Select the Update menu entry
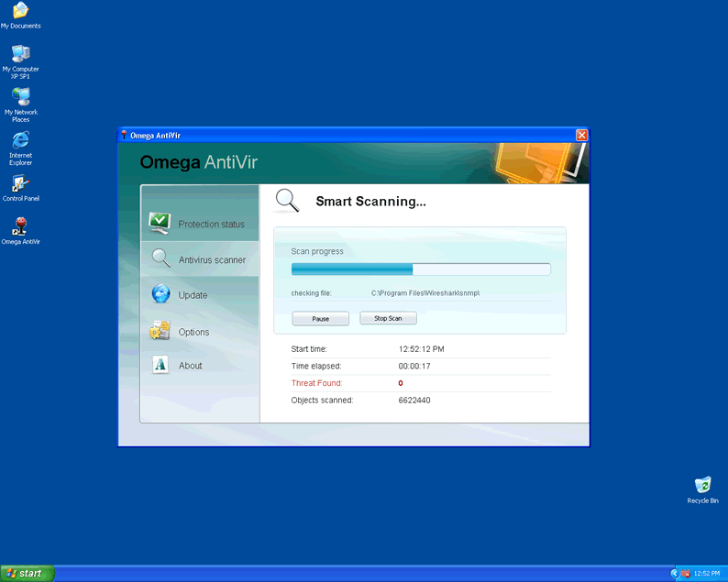This screenshot has height=582, width=728. pyautogui.click(x=193, y=295)
